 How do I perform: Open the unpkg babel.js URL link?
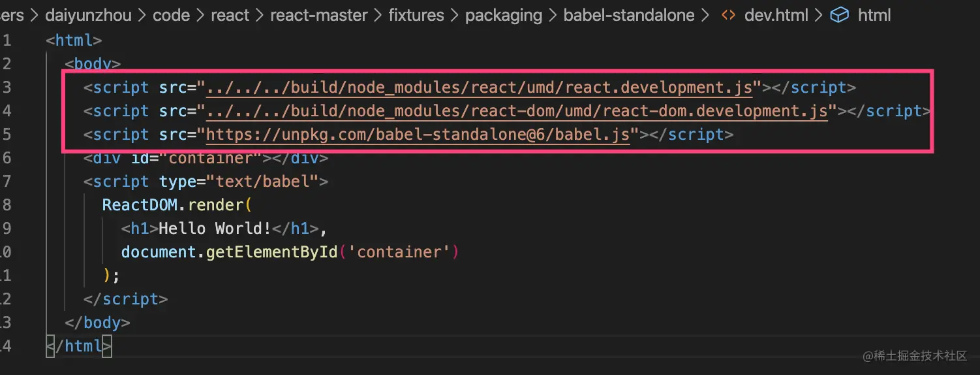[x=418, y=135]
